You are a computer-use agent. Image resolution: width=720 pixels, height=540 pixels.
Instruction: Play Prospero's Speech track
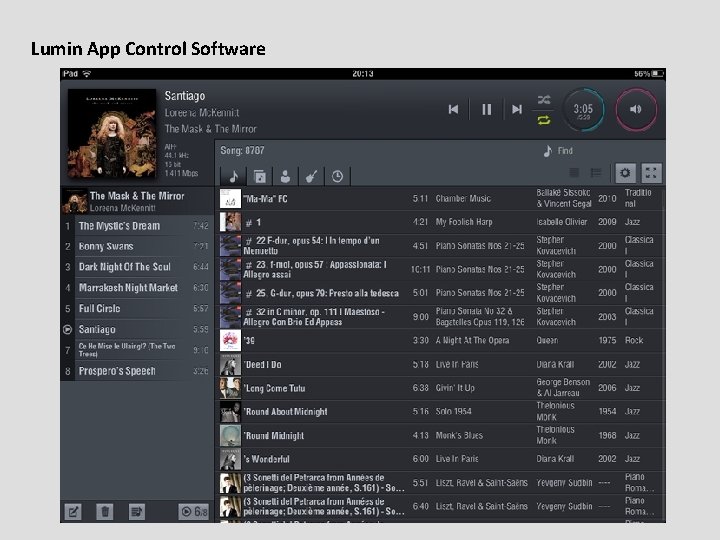click(x=137, y=371)
